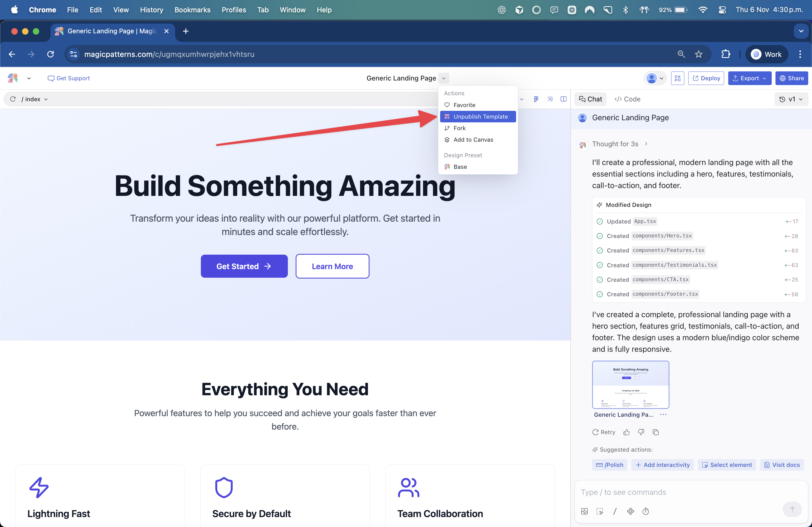Viewport: 812px width, 527px height.
Task: Copy the chat response with copy icon
Action: pos(655,432)
